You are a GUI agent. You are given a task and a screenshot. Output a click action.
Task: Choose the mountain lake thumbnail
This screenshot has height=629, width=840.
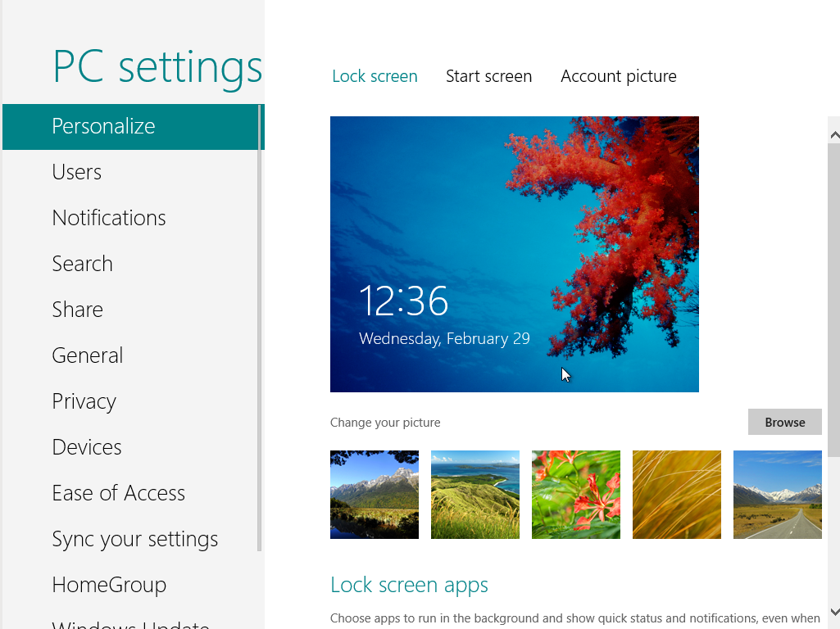375,495
